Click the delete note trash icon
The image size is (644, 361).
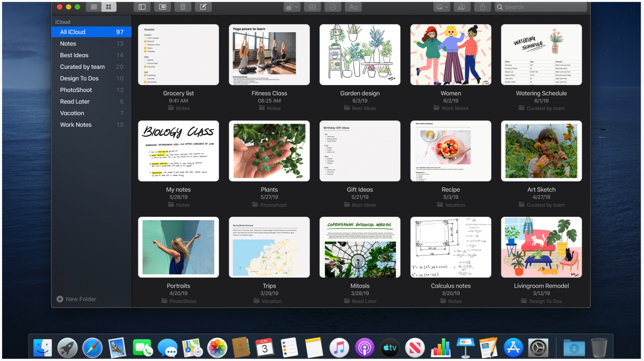pyautogui.click(x=183, y=7)
